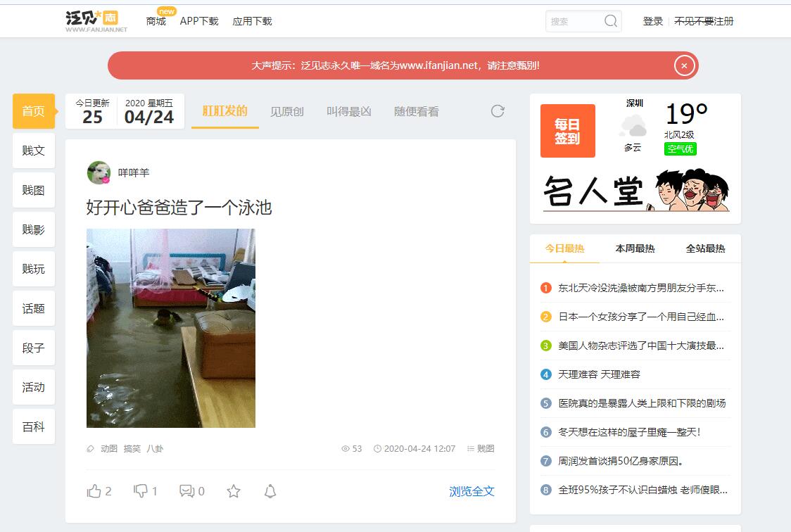Click the search input field

pyautogui.click(x=573, y=21)
